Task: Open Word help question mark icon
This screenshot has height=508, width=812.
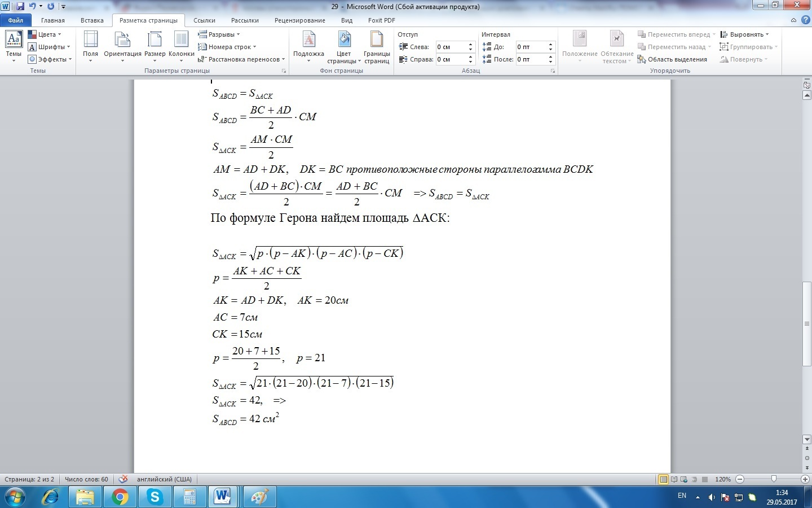Action: click(x=805, y=20)
